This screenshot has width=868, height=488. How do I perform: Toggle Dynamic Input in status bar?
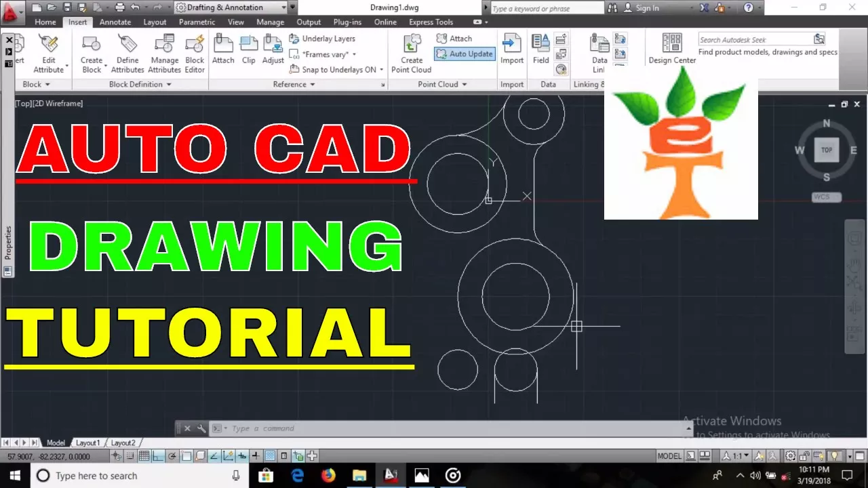point(242,455)
